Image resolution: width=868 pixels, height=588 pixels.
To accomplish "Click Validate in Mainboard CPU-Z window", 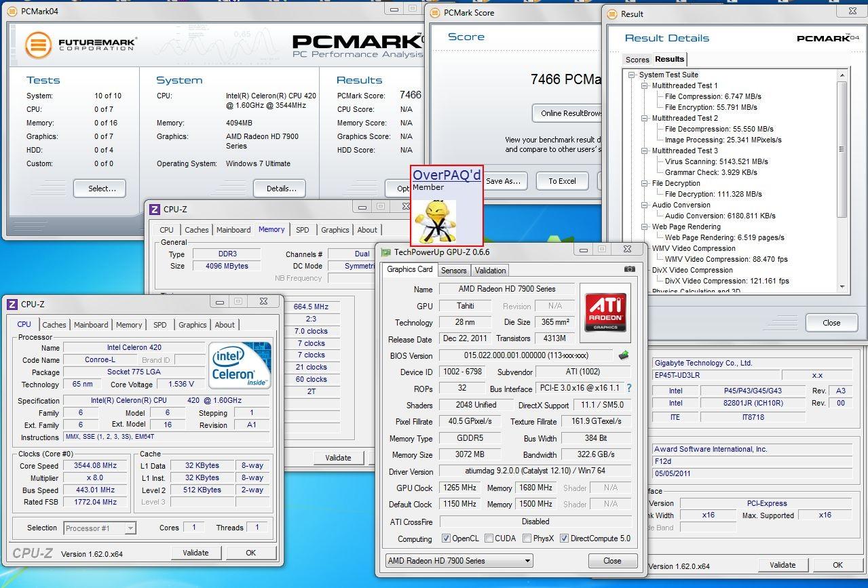I will pos(782,565).
